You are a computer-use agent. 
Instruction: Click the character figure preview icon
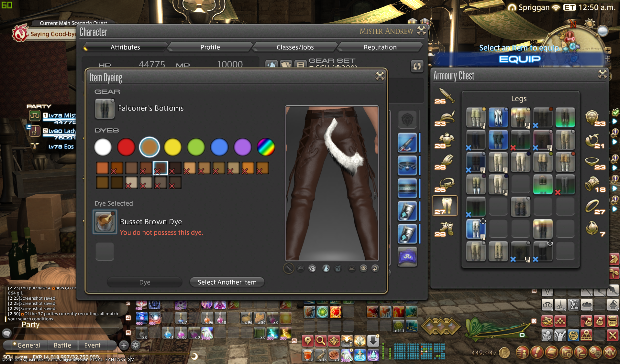coord(326,268)
